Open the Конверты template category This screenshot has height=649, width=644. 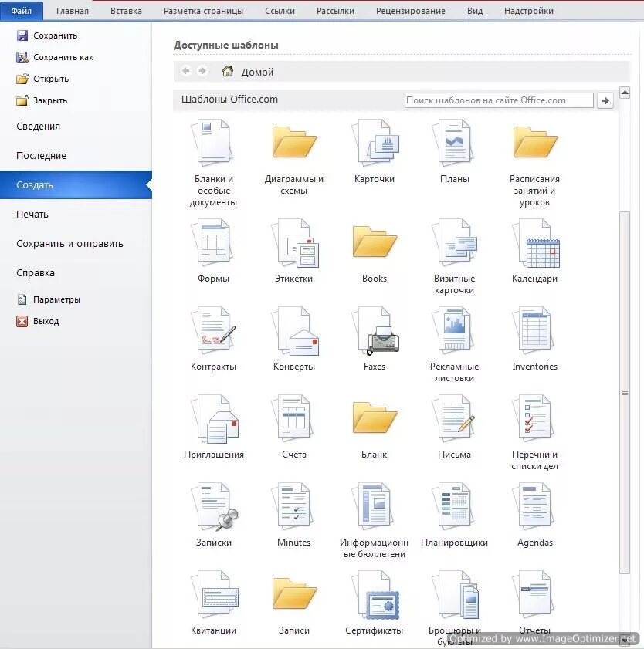click(293, 339)
